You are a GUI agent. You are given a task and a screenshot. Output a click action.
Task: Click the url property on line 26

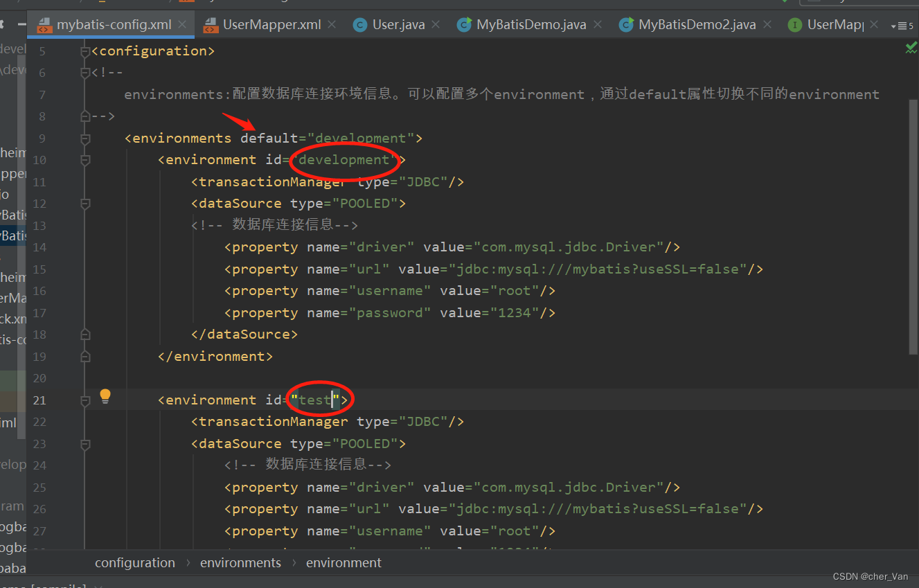tap(494, 509)
